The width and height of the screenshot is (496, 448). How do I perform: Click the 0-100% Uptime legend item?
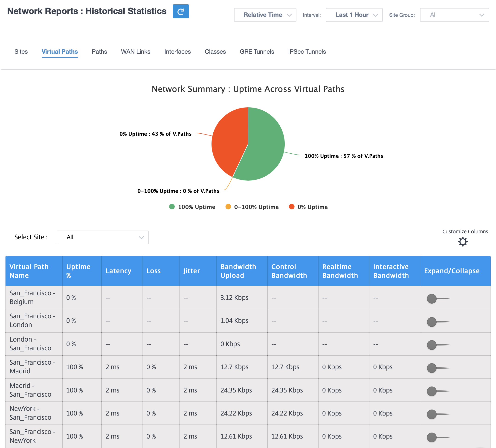[252, 207]
